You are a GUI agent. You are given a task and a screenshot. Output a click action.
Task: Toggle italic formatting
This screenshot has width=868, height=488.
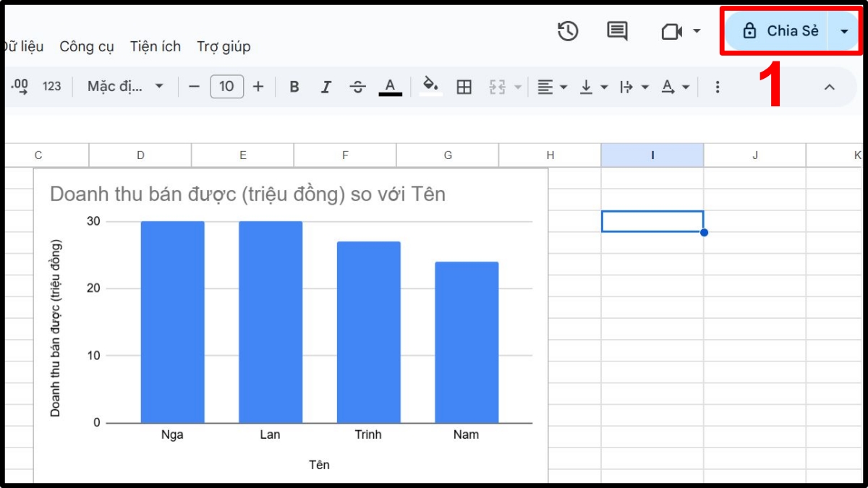325,86
